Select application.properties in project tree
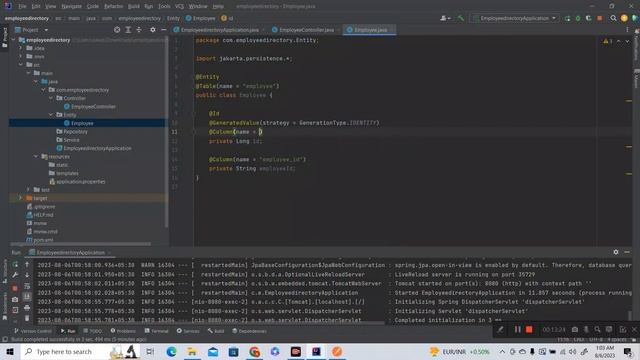640x360 pixels. click(x=78, y=181)
